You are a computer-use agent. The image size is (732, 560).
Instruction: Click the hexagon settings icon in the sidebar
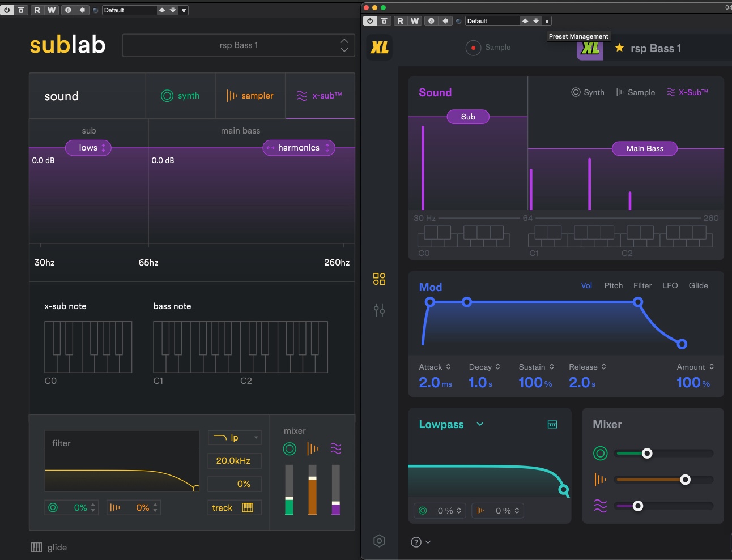tap(379, 541)
